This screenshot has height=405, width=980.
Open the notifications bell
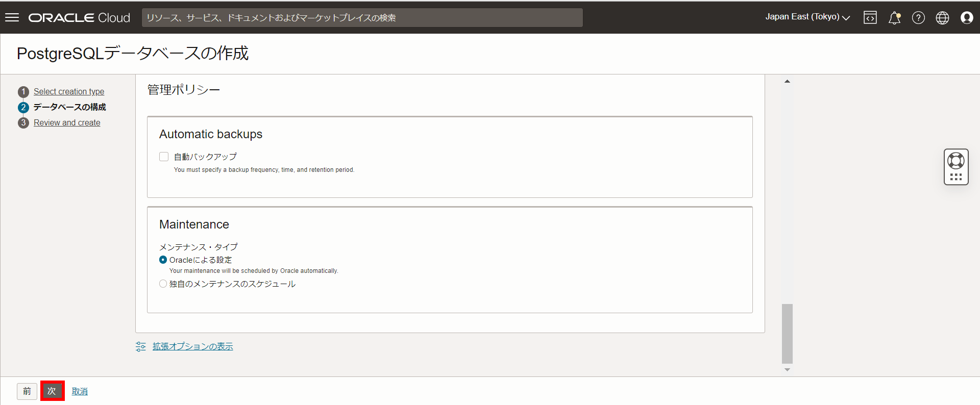pos(894,18)
